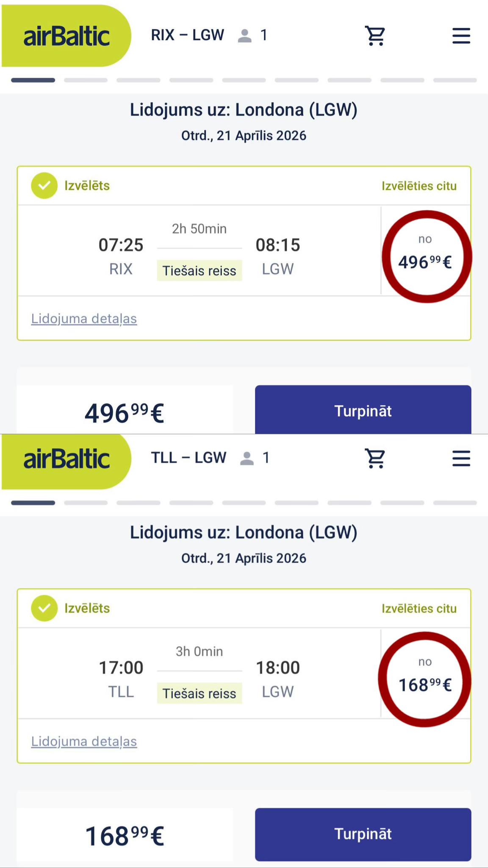Click second step in top progress bar

coord(86,80)
